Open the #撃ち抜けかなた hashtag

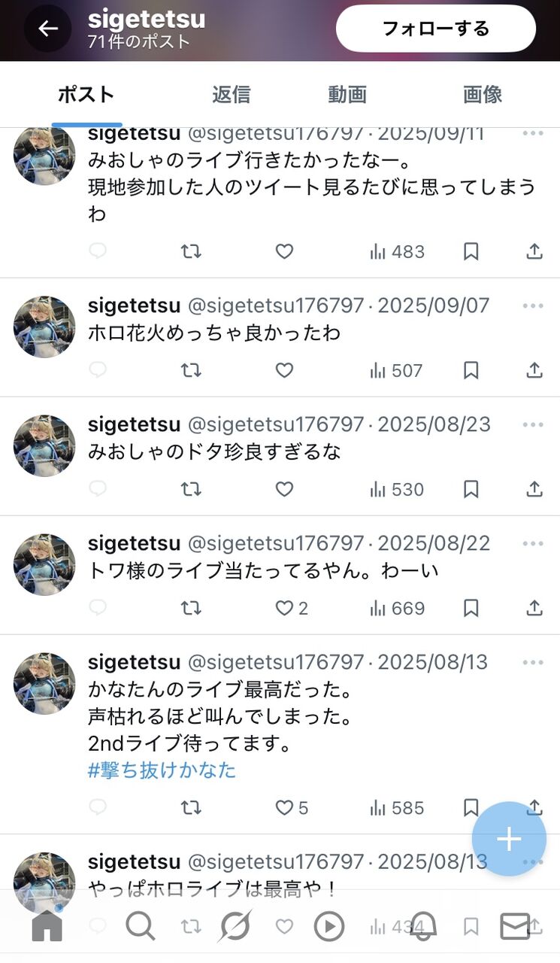coord(162,770)
